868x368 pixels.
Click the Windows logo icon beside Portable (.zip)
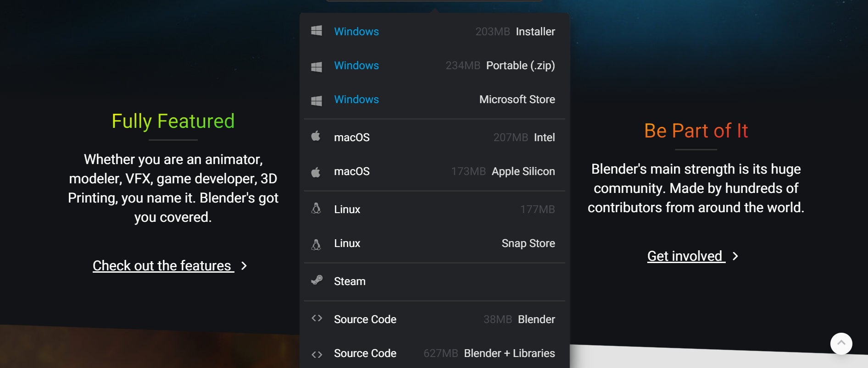[317, 66]
